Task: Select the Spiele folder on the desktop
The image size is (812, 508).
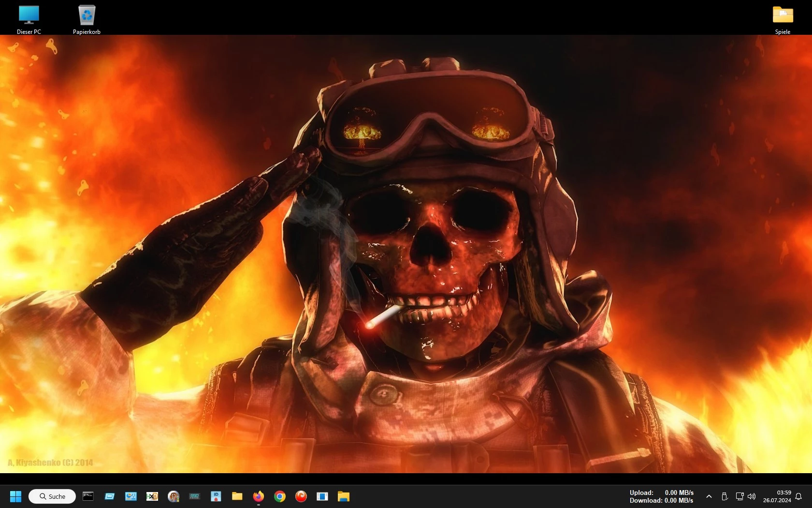Action: click(x=783, y=20)
